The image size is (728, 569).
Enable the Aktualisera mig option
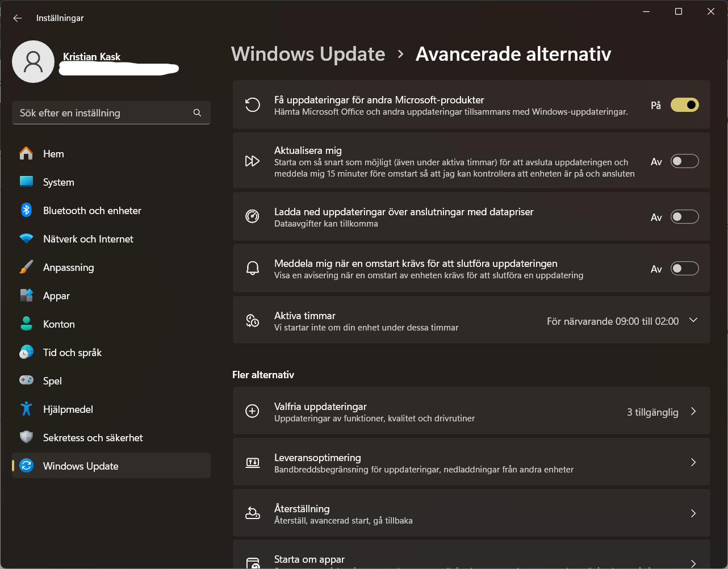click(684, 161)
